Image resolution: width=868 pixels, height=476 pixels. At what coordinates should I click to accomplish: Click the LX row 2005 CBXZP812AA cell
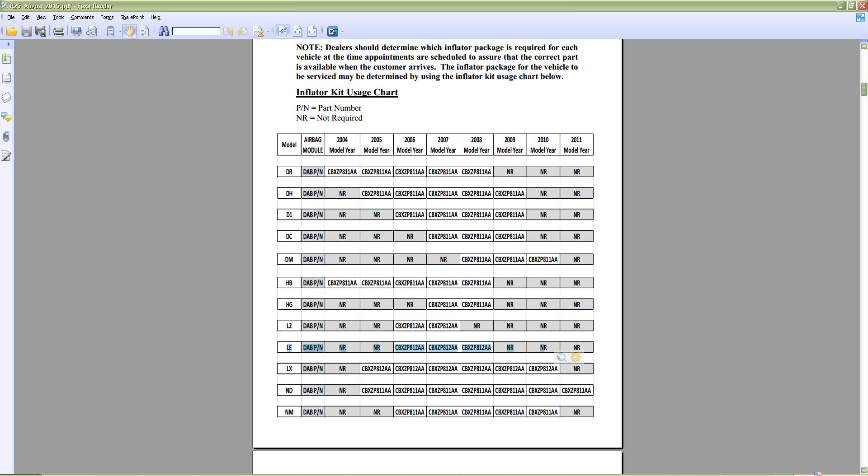pyautogui.click(x=377, y=369)
